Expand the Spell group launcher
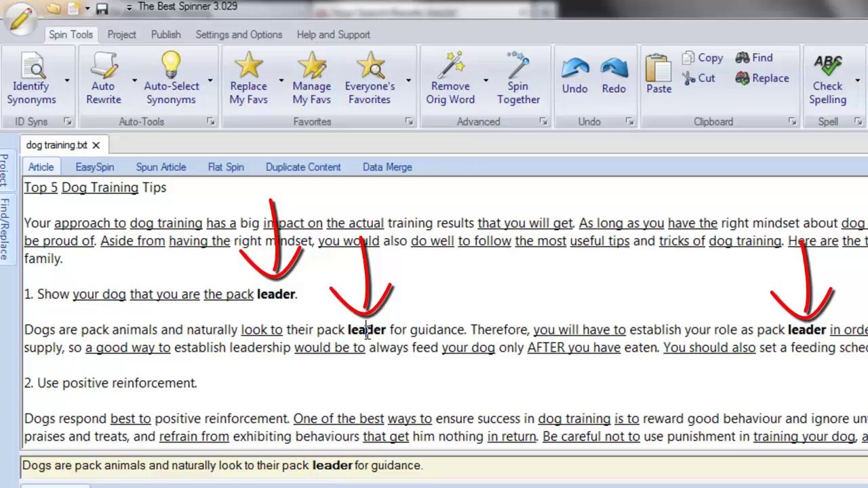 click(858, 121)
